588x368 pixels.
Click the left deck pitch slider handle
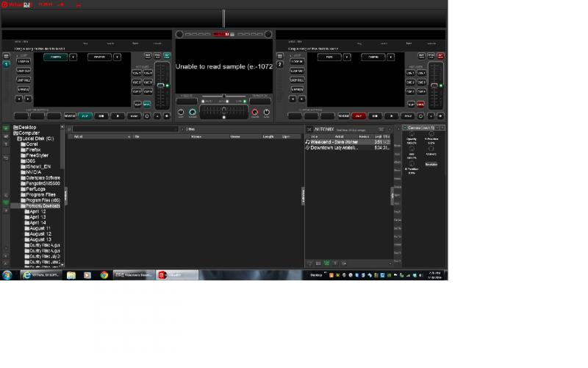point(159,86)
